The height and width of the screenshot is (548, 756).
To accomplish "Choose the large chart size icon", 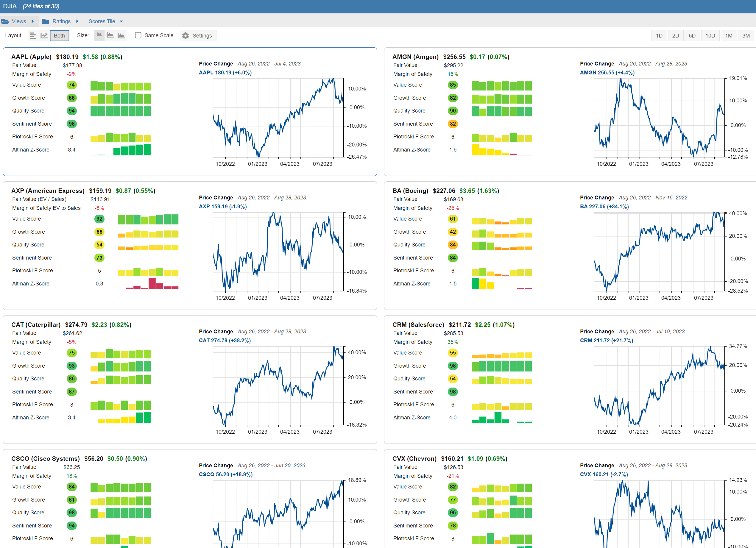I will point(121,35).
